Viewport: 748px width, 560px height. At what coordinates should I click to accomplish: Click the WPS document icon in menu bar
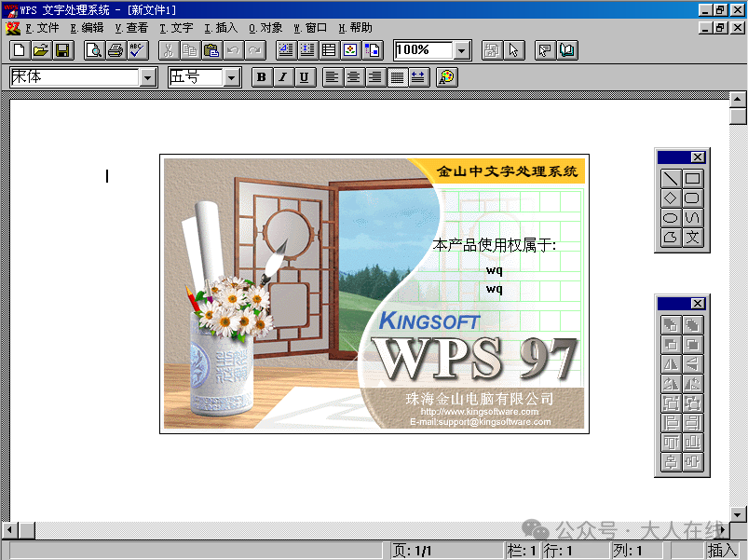coord(13,28)
